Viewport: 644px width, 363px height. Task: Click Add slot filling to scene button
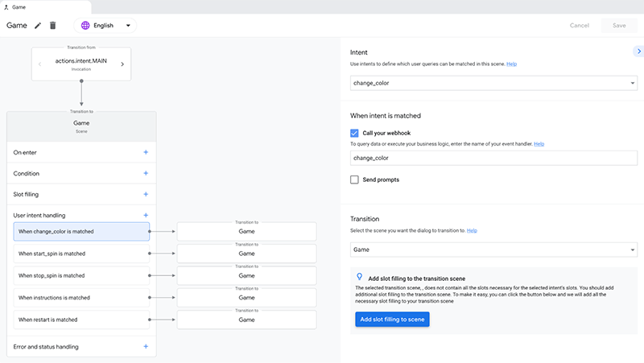(x=392, y=320)
